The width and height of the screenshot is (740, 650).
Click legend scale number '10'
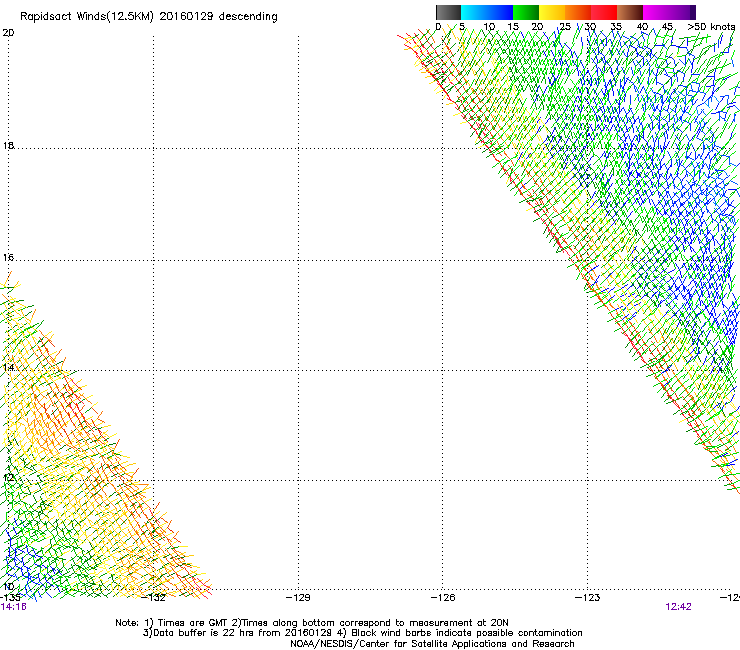pyautogui.click(x=489, y=27)
